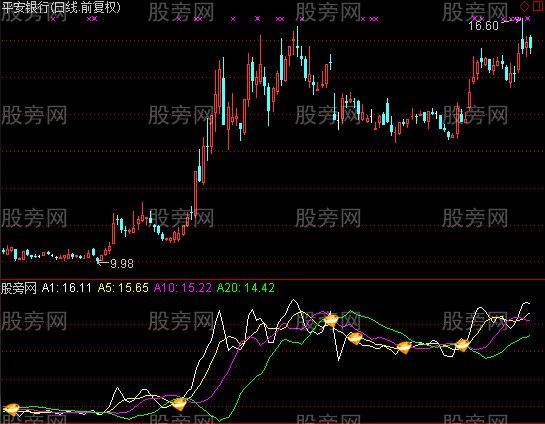Screen dimensions: 545x424
Task: Click the 9.98 low price label
Action: click(122, 264)
